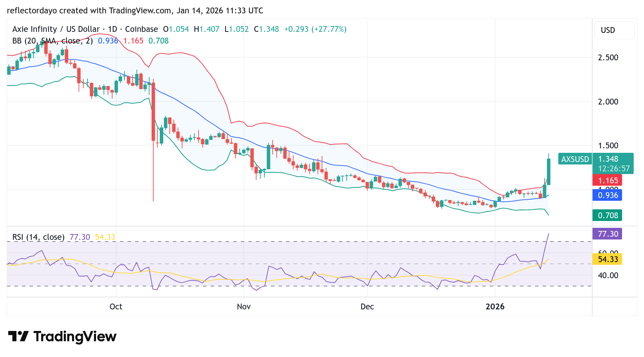Click the blue 0.936 basis label

tap(607, 195)
